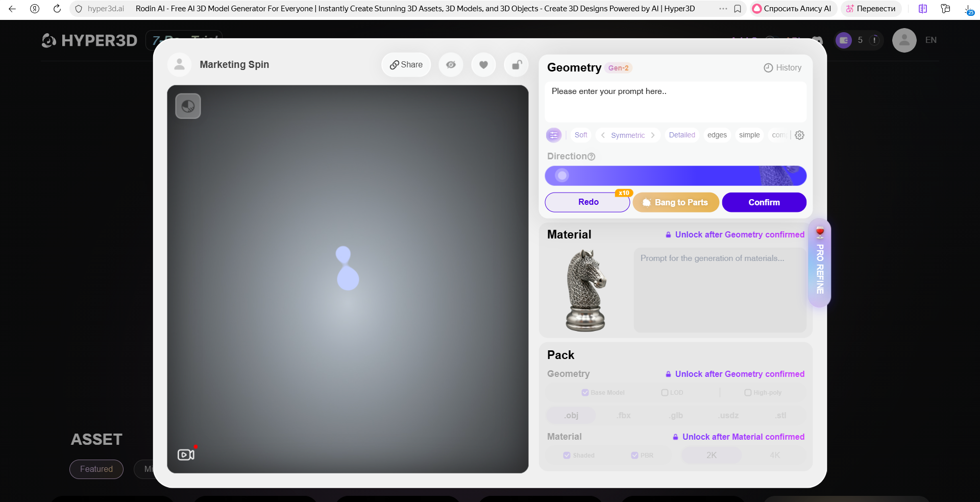Open the History panel

pos(782,68)
